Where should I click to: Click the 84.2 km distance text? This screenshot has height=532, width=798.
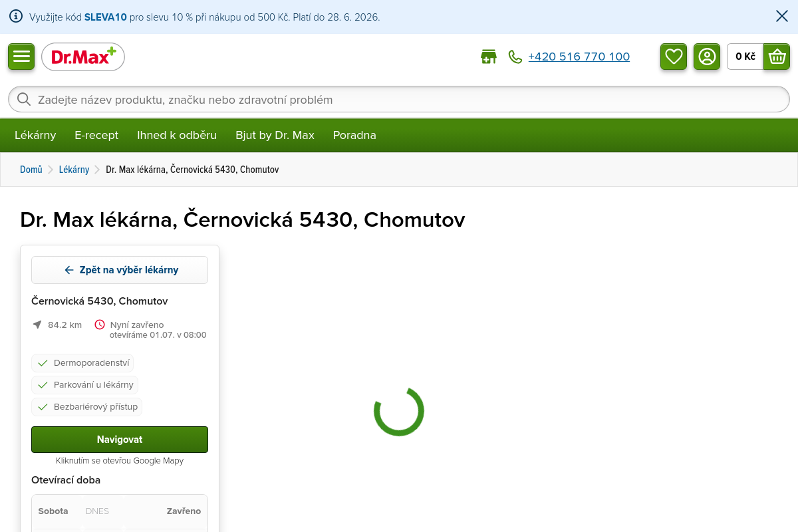coord(65,325)
